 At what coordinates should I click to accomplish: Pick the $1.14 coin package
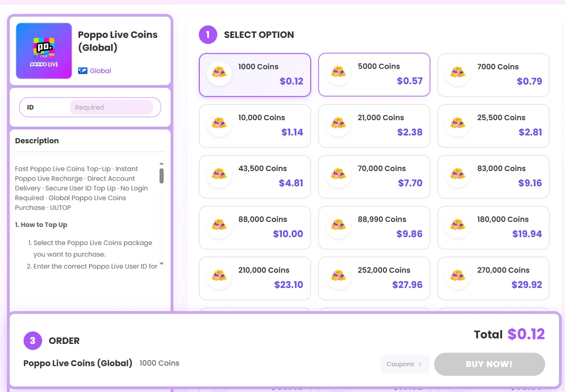click(255, 126)
